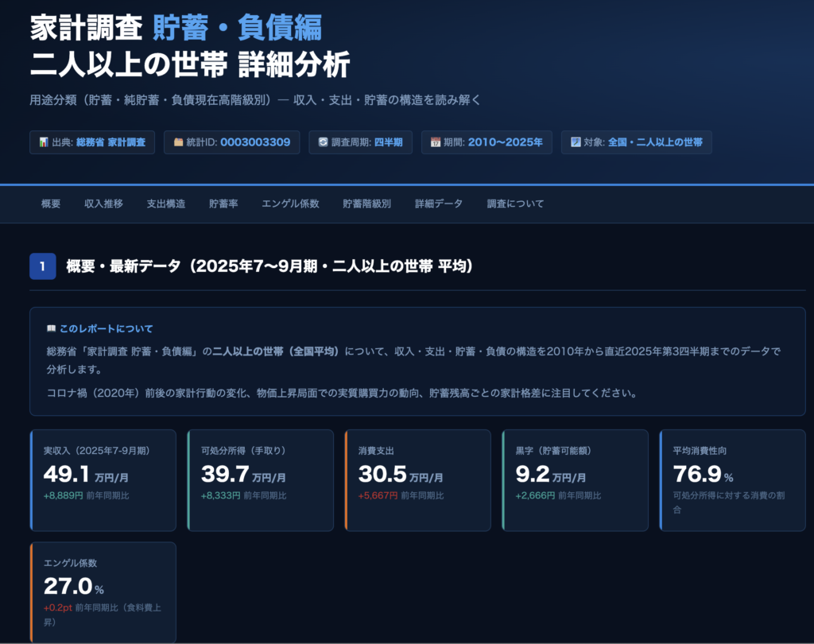Screen dimensions: 814x644
Task: Open the 概要 navigation tab
Action: (x=51, y=204)
